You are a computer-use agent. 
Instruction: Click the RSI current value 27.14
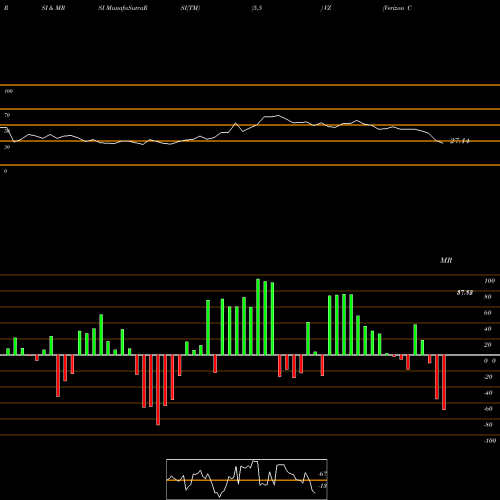click(x=460, y=141)
